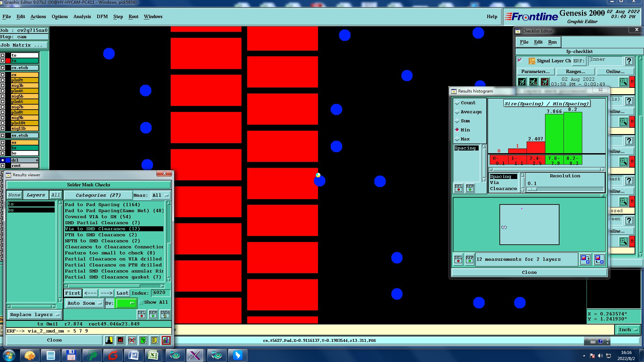Open Meas All dropdown
This screenshot has width=644, height=362.
coord(160,195)
